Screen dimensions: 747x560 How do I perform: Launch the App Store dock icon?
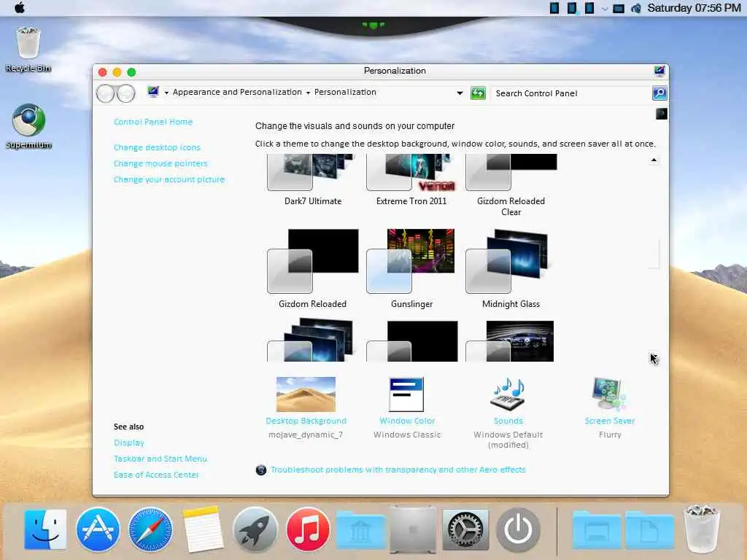coord(98,529)
